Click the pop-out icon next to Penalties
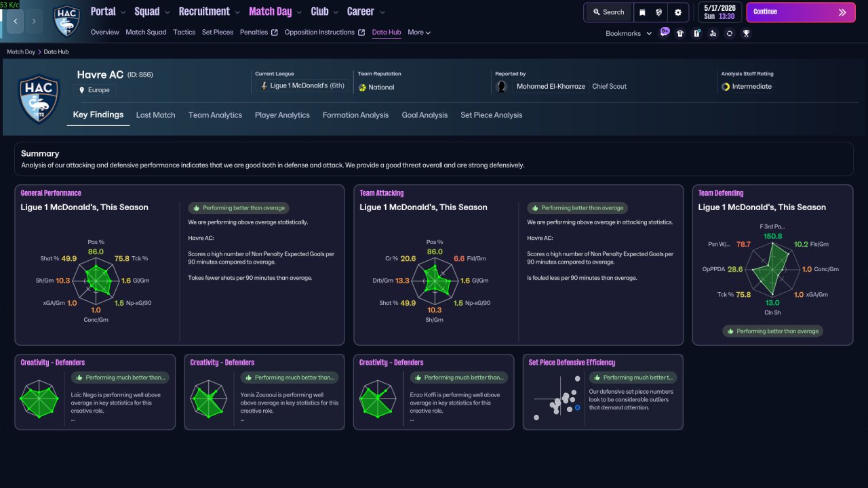 pyautogui.click(x=275, y=33)
